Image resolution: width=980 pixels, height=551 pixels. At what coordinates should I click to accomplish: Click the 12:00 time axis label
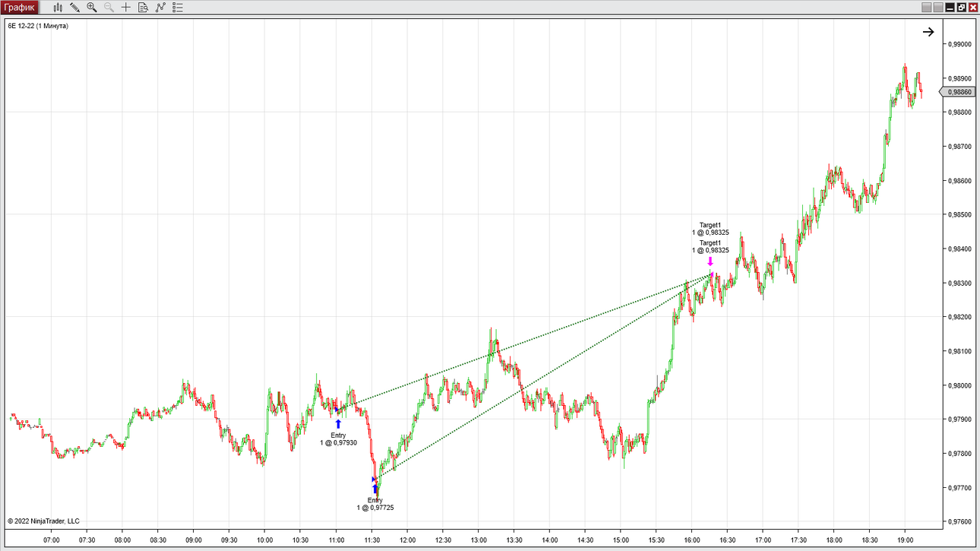tap(407, 540)
